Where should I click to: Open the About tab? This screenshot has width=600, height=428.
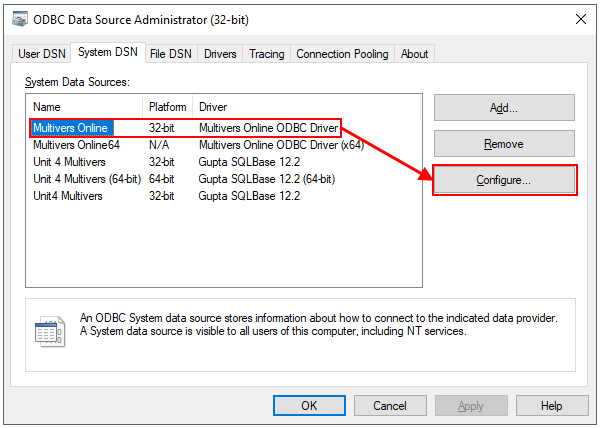tap(414, 54)
